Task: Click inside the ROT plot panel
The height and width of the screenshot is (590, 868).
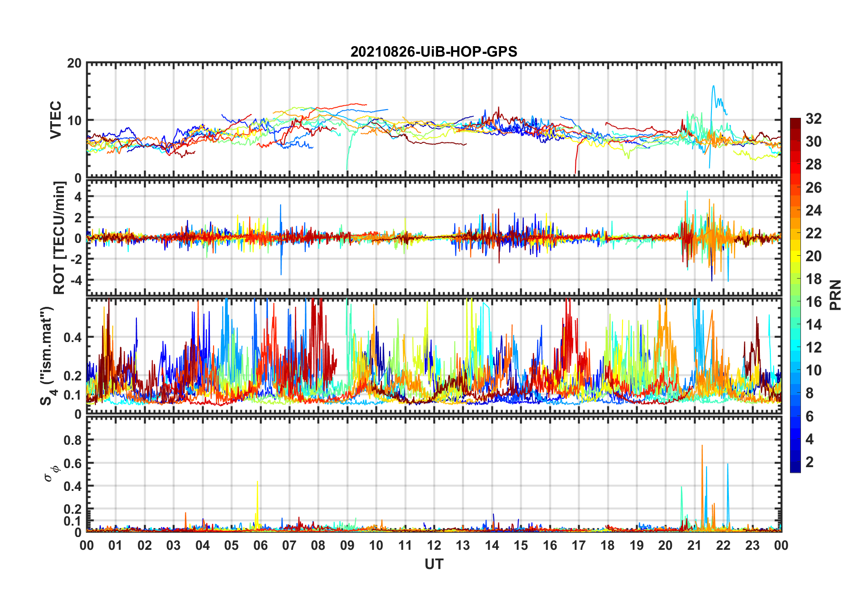Action: [434, 238]
